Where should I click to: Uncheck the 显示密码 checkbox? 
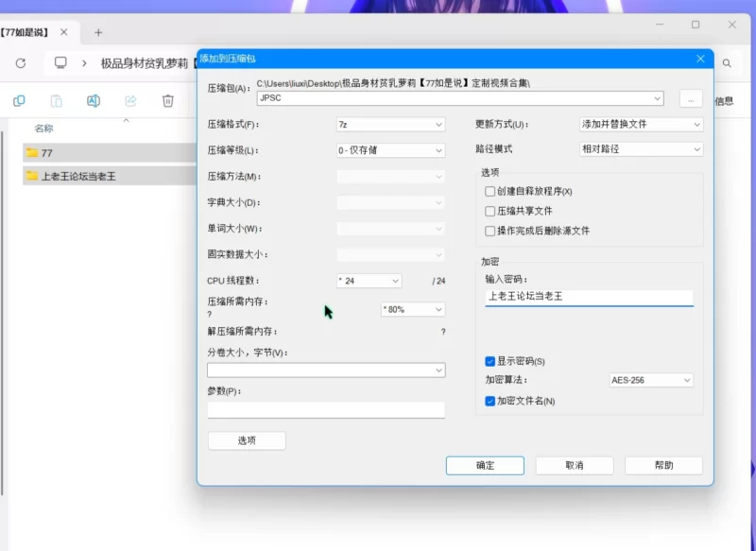pyautogui.click(x=490, y=362)
